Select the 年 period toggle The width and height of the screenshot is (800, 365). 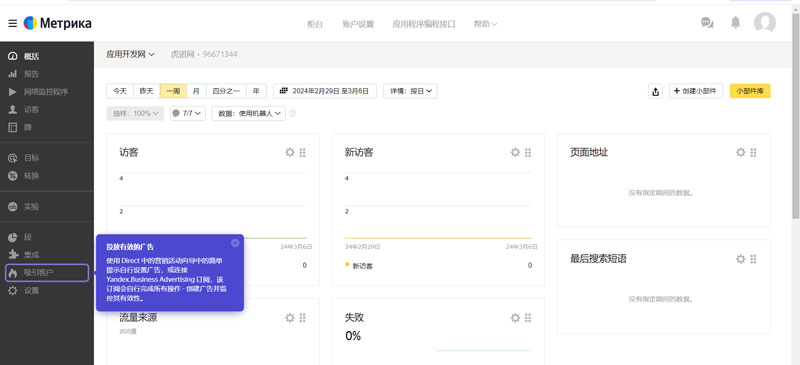256,91
